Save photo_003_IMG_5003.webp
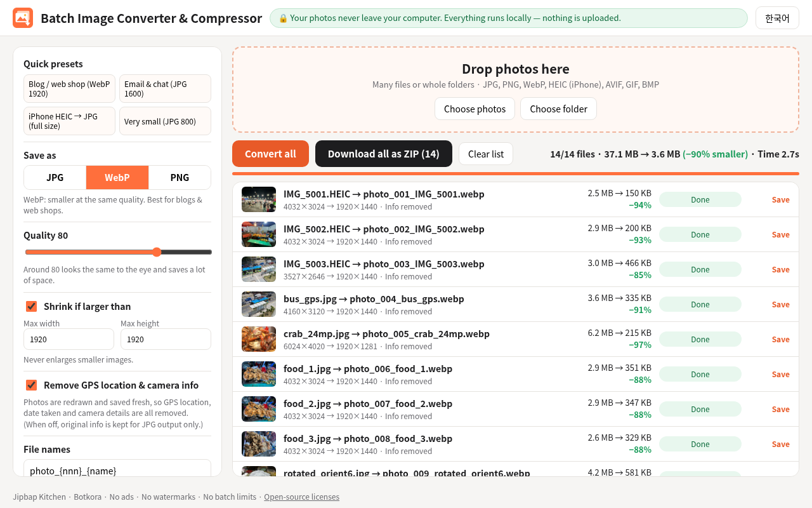This screenshot has width=812, height=508. pyautogui.click(x=780, y=269)
